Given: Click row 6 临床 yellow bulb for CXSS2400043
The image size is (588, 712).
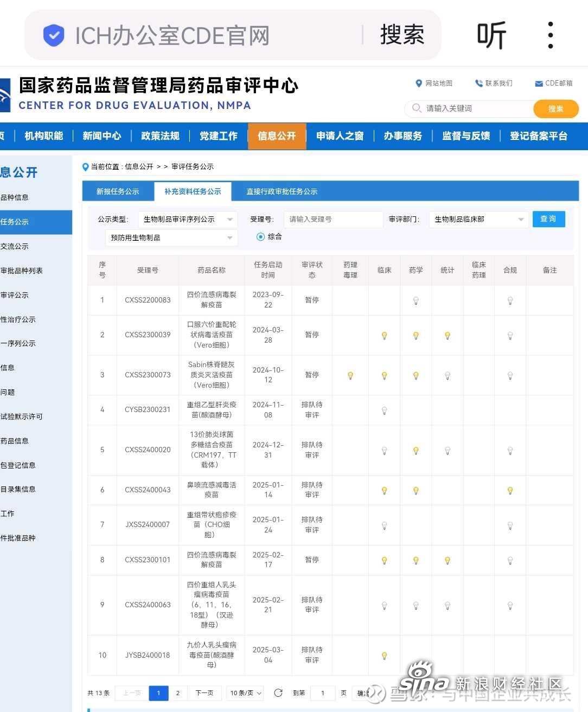Looking at the screenshot, I should point(385,491).
